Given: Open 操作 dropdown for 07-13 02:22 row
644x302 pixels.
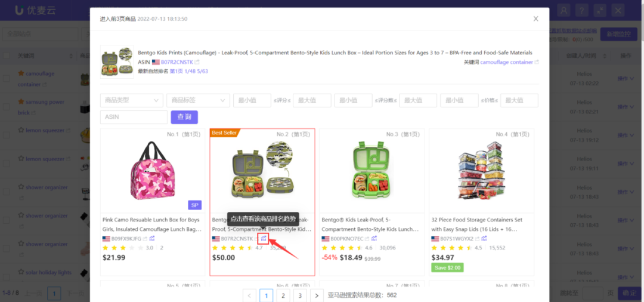Looking at the screenshot, I should [626, 78].
